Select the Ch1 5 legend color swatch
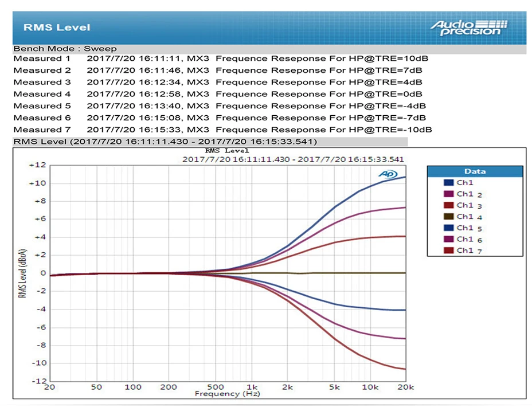This screenshot has height=411, width=532. click(x=448, y=228)
